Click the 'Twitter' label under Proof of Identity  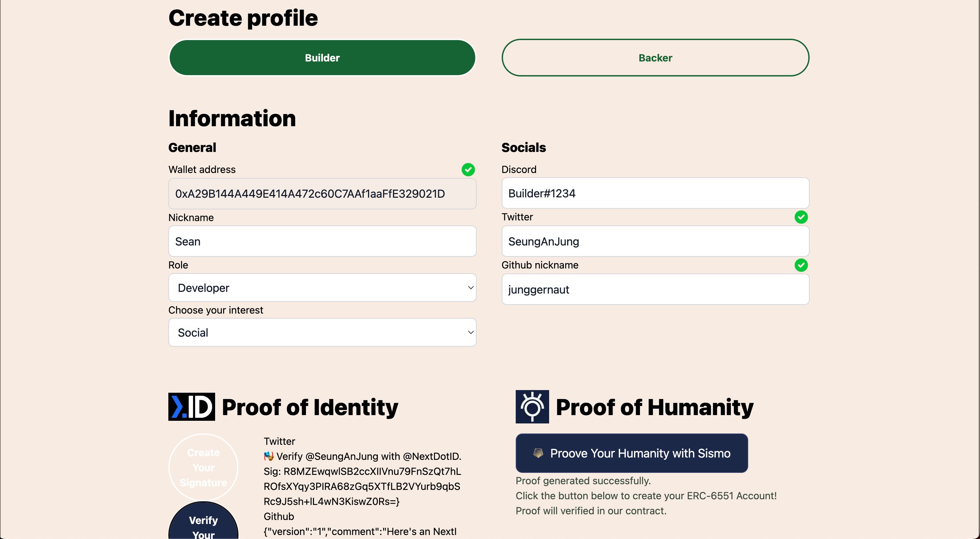pos(279,441)
